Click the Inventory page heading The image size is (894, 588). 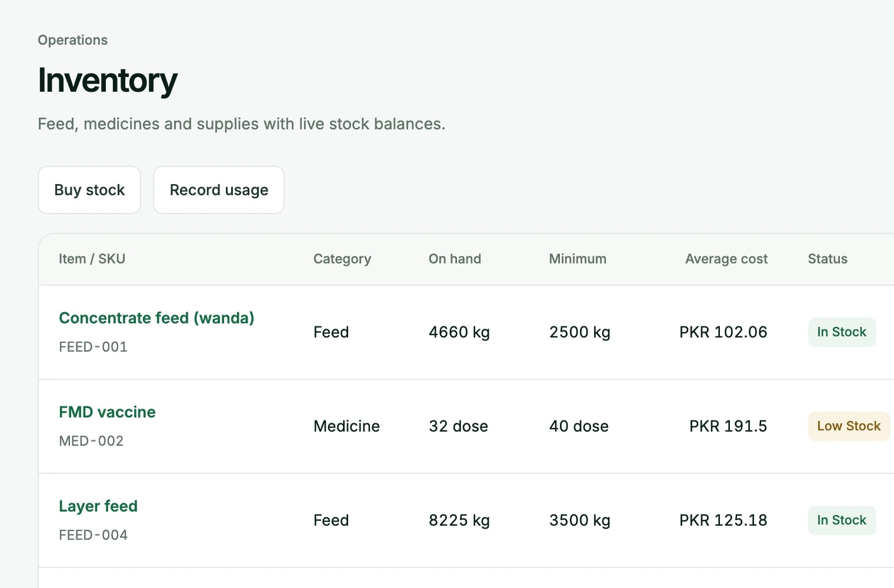pos(108,81)
